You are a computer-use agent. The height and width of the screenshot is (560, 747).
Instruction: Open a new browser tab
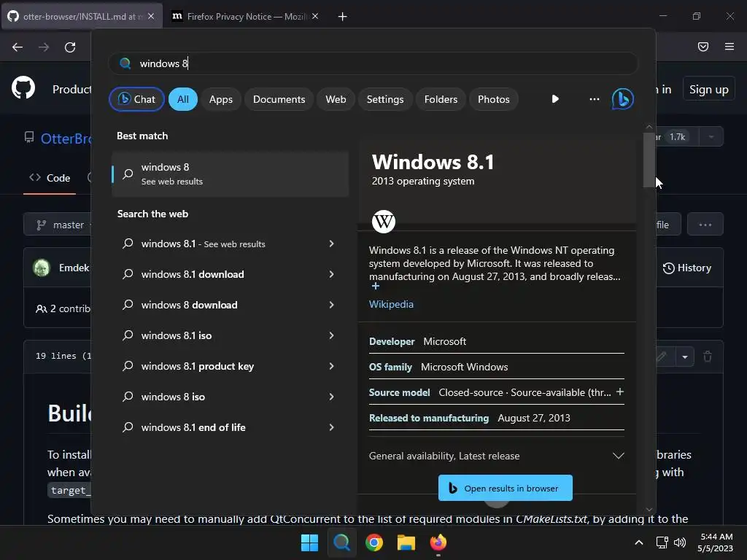pyautogui.click(x=343, y=17)
